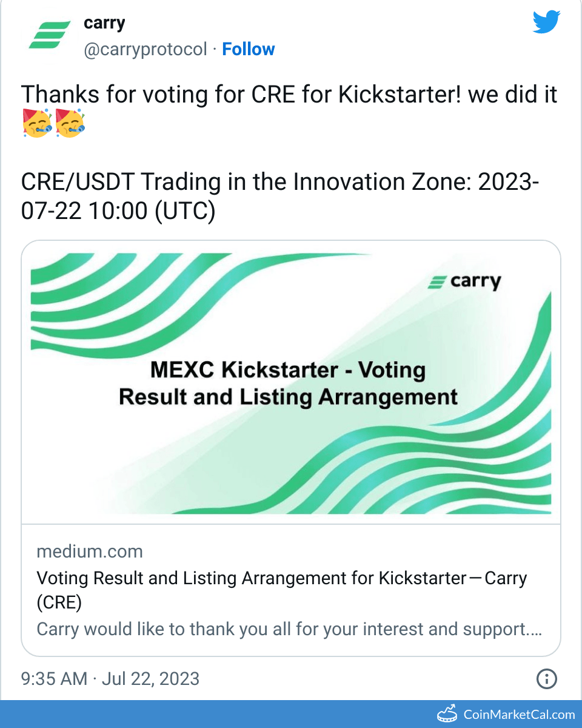This screenshot has width=582, height=728.
Task: Follow the carryprotocol account
Action: point(248,49)
